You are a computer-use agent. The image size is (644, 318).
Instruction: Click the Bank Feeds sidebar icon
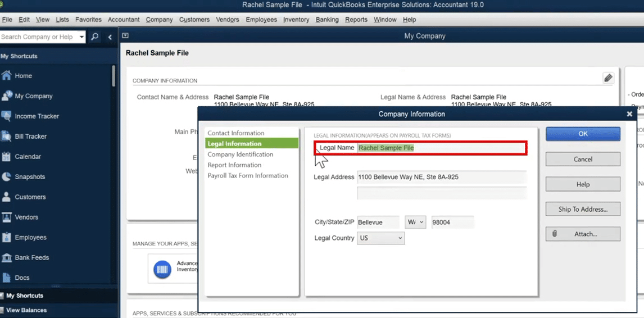point(7,258)
